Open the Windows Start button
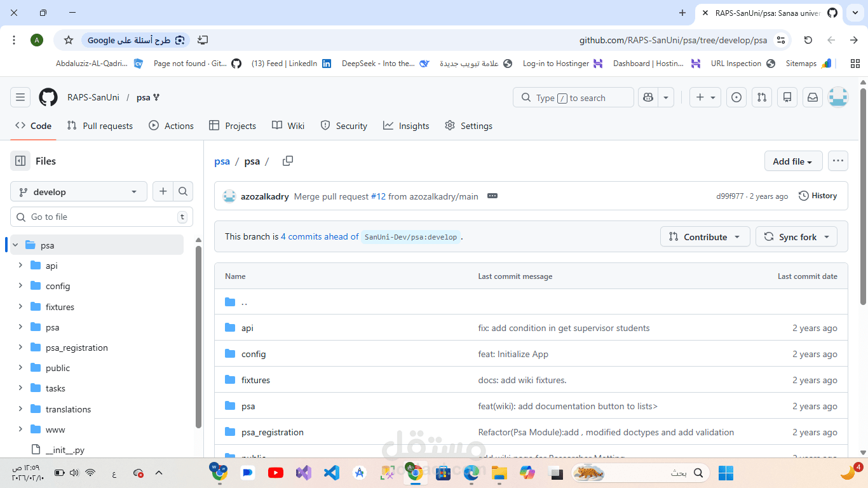Screen dimensions: 868x488 pos(726,473)
